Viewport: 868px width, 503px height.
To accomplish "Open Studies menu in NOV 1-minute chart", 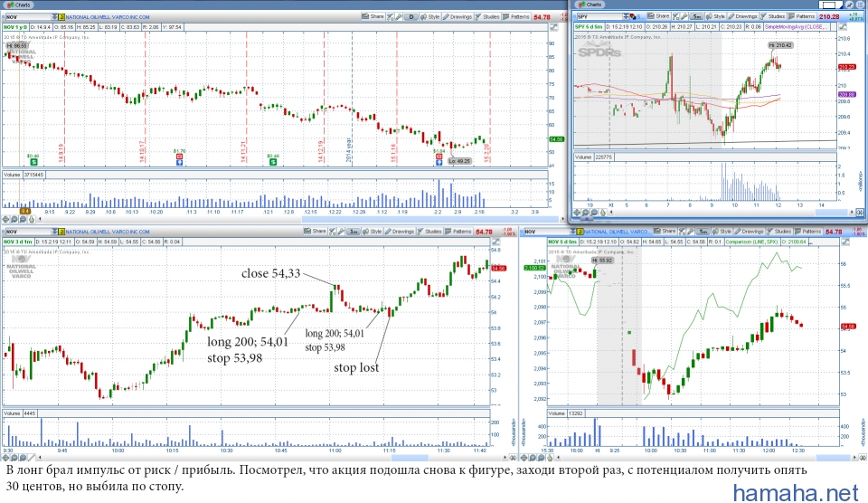I will [429, 232].
